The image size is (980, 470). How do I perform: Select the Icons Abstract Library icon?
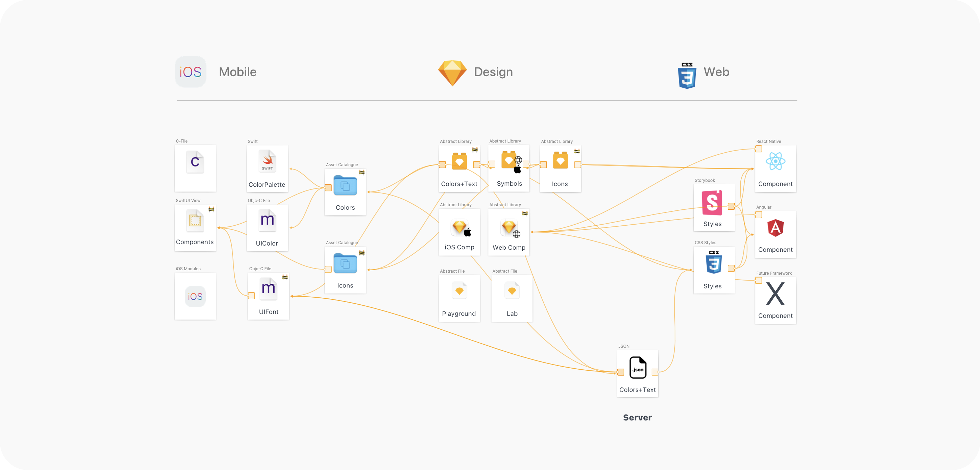[560, 160]
